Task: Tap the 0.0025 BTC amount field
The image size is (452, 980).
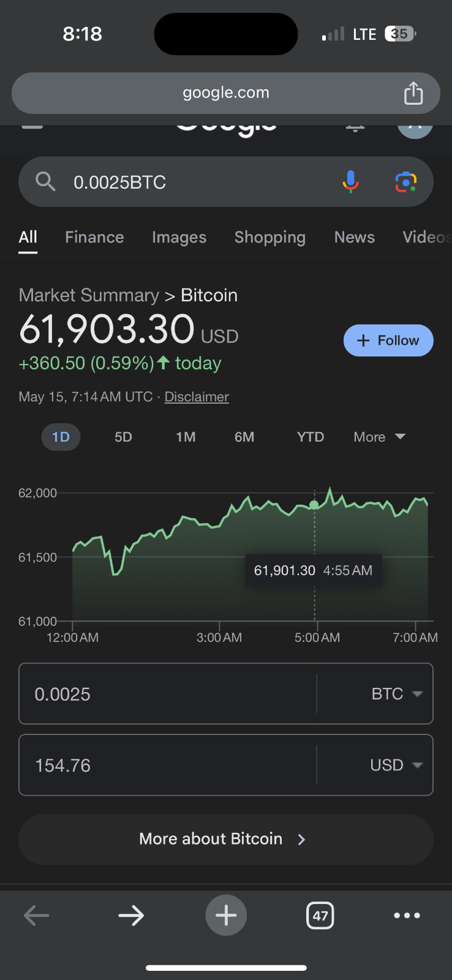Action: pos(168,694)
